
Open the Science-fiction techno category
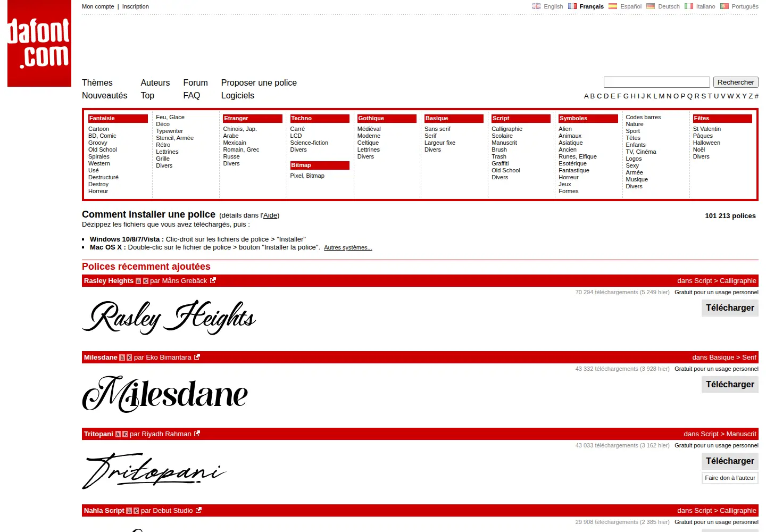click(309, 143)
